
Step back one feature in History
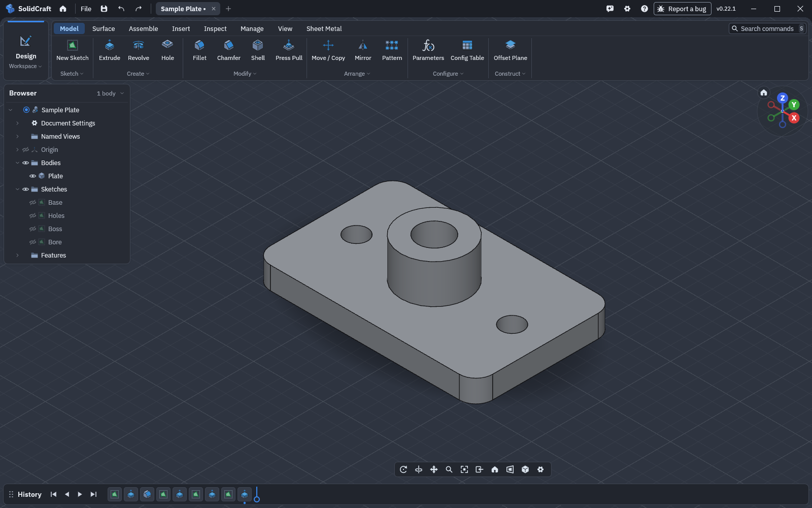[x=66, y=494]
